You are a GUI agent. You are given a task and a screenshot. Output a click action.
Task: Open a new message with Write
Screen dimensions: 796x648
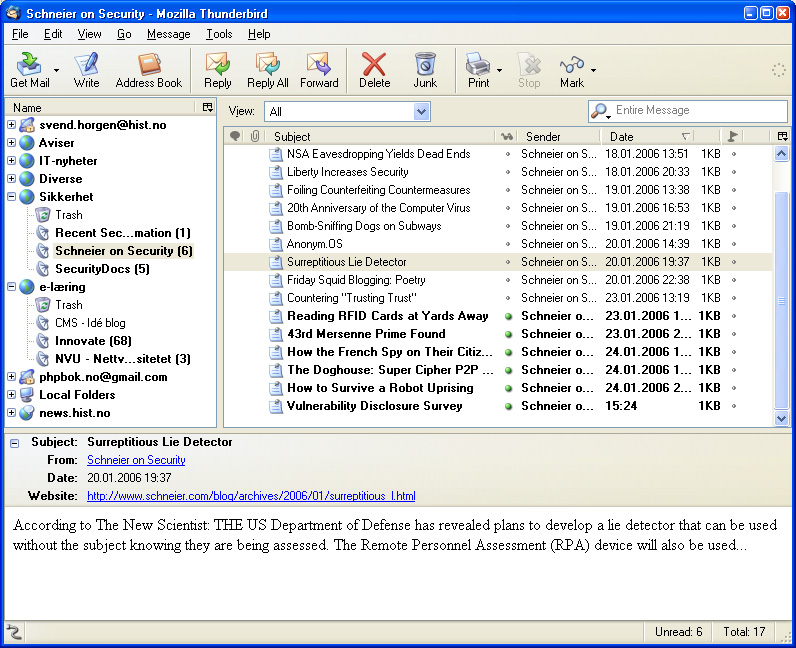86,70
